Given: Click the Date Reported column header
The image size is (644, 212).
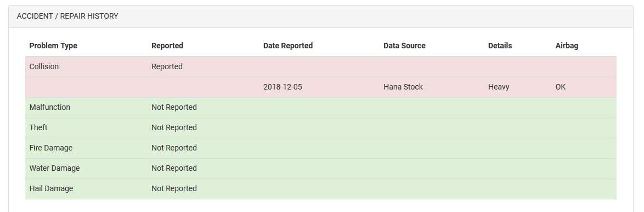Looking at the screenshot, I should [288, 46].
